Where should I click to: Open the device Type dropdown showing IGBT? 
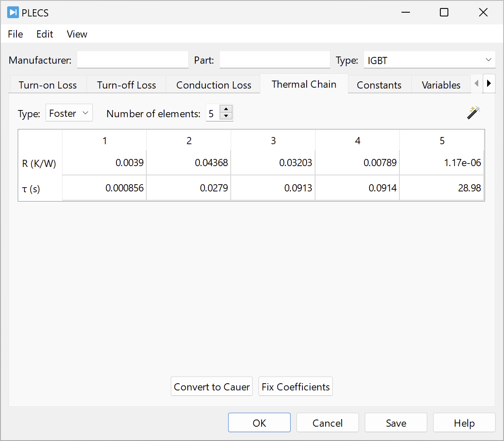click(x=429, y=60)
